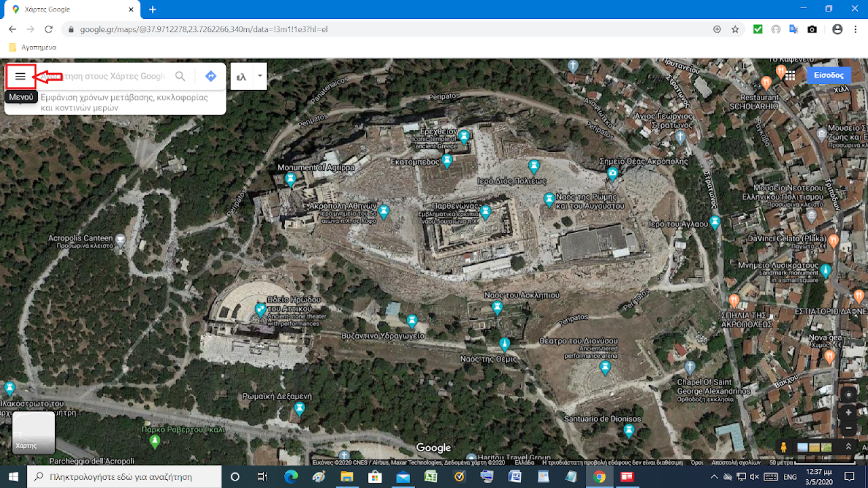Click the Windows Start button

(x=14, y=476)
